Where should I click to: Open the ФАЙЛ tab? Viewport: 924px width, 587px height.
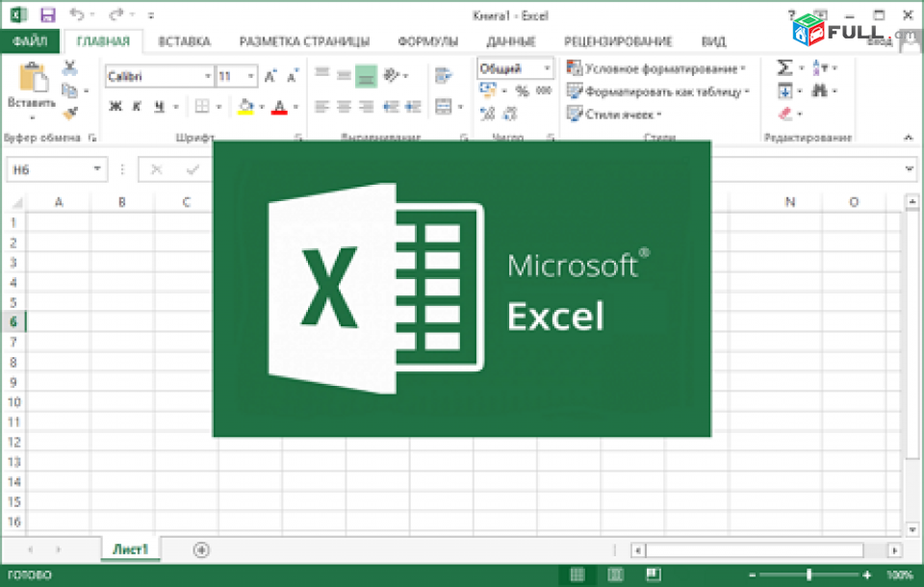point(30,40)
